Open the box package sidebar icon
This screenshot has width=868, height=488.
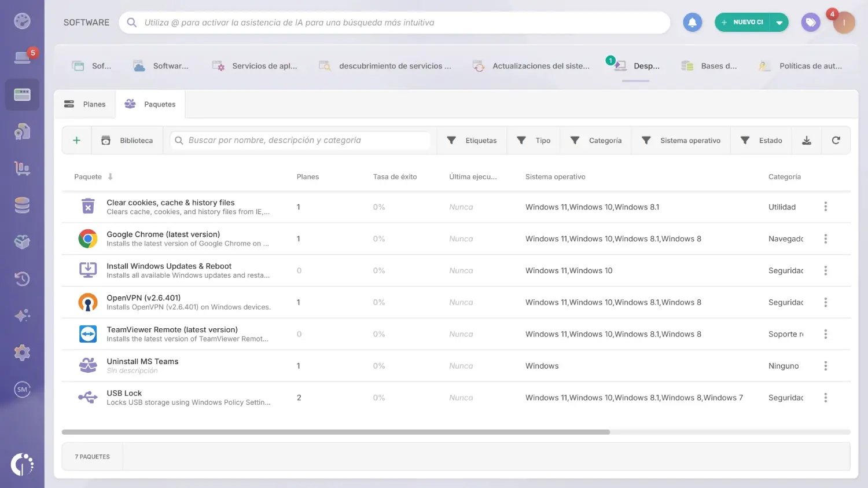click(22, 242)
